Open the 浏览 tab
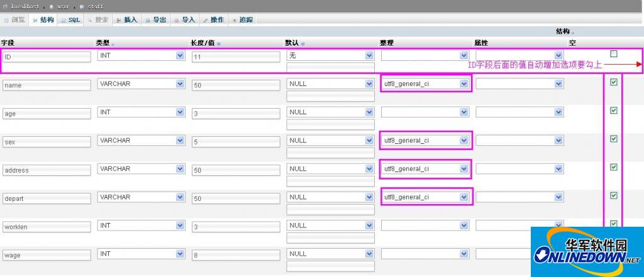This screenshot has height=277, width=644. coord(15,20)
